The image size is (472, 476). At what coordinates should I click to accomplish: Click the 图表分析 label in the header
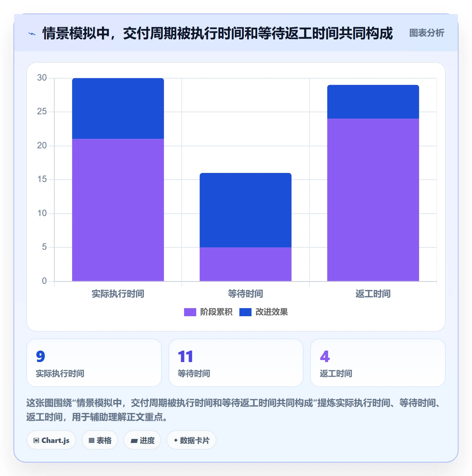[x=426, y=33]
